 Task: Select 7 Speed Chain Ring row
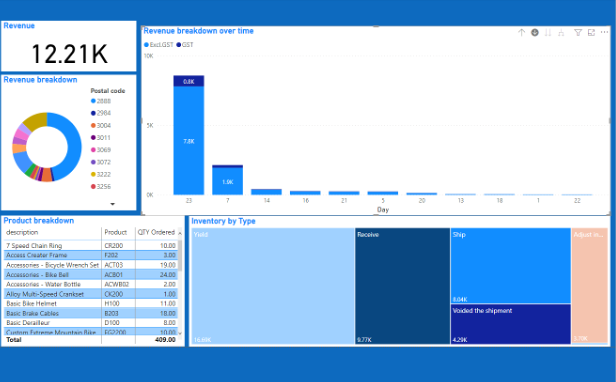(x=90, y=246)
